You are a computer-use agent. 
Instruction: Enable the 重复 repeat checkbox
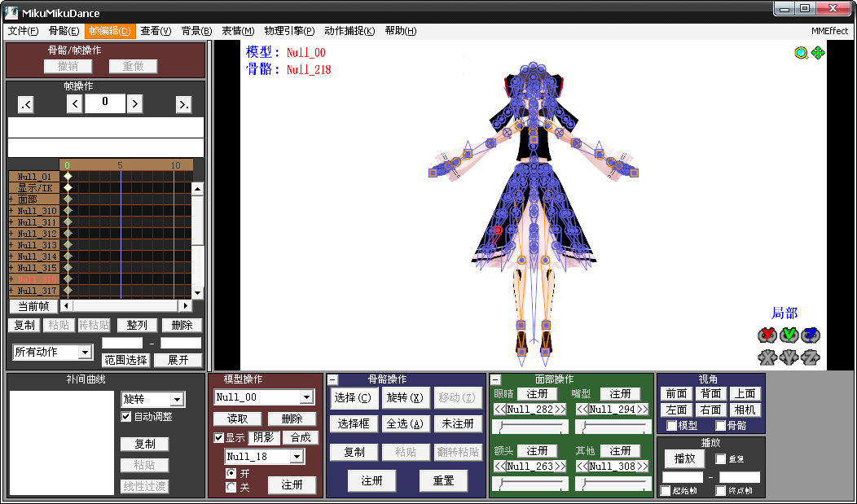click(721, 458)
